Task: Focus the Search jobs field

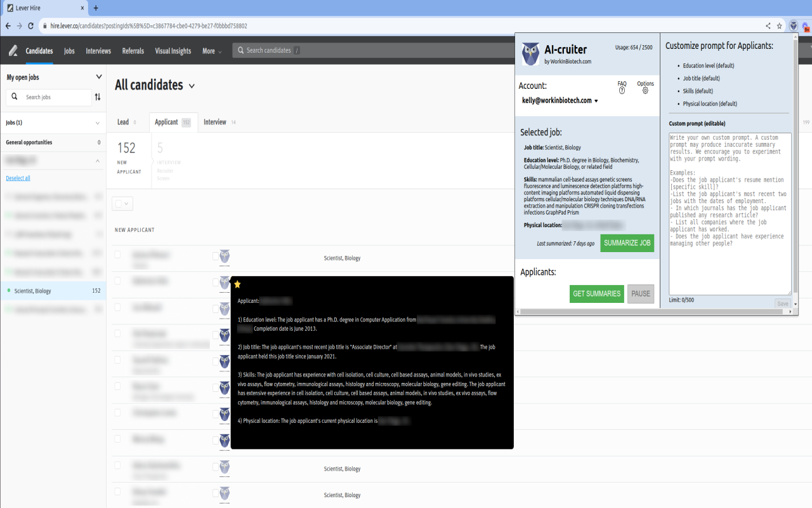Action: coord(49,97)
